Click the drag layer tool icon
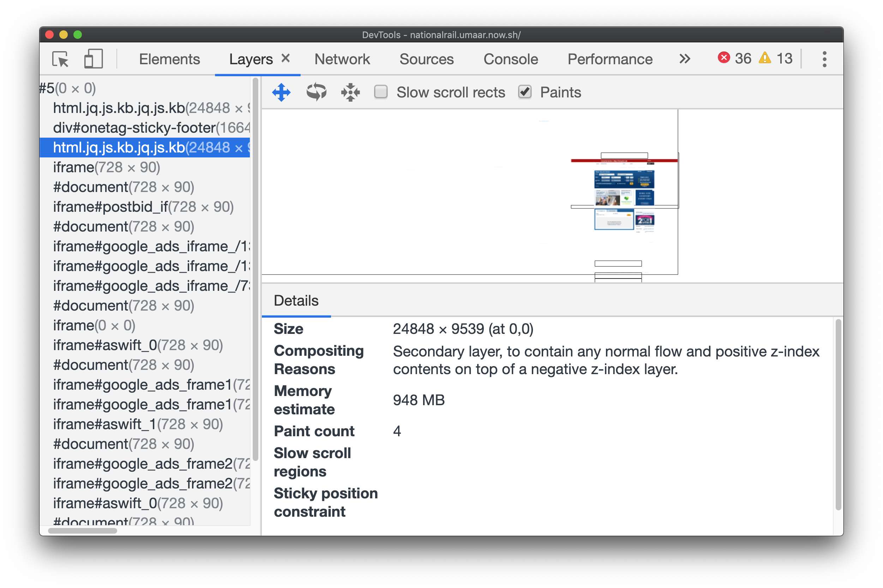 pos(281,92)
